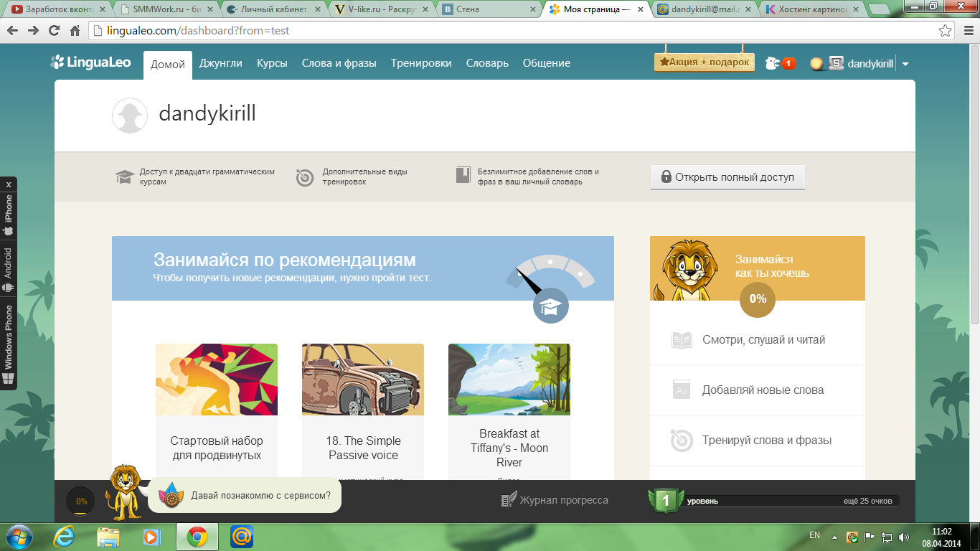The image size is (980, 551).
Task: Go to Общение section
Action: click(546, 63)
